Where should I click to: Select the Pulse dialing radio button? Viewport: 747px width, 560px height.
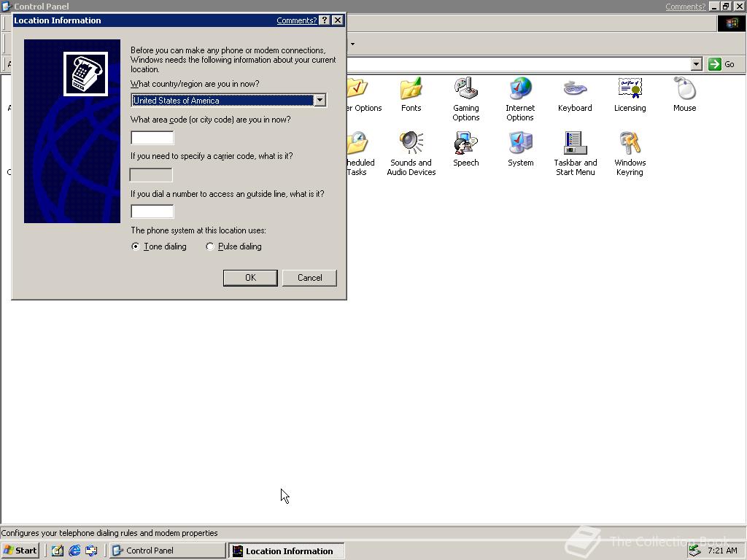(209, 246)
